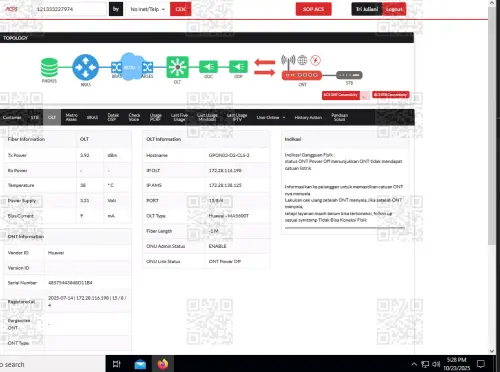Select the red ONT modem icon

(x=302, y=75)
